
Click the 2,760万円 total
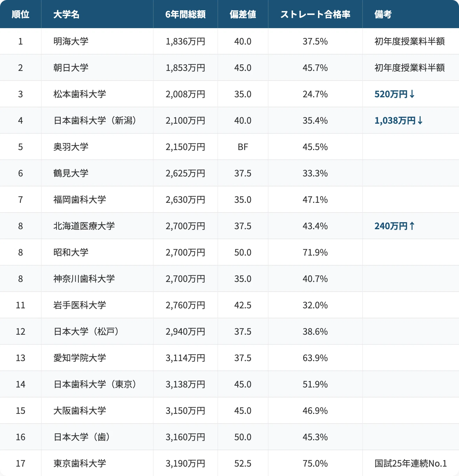(x=186, y=305)
